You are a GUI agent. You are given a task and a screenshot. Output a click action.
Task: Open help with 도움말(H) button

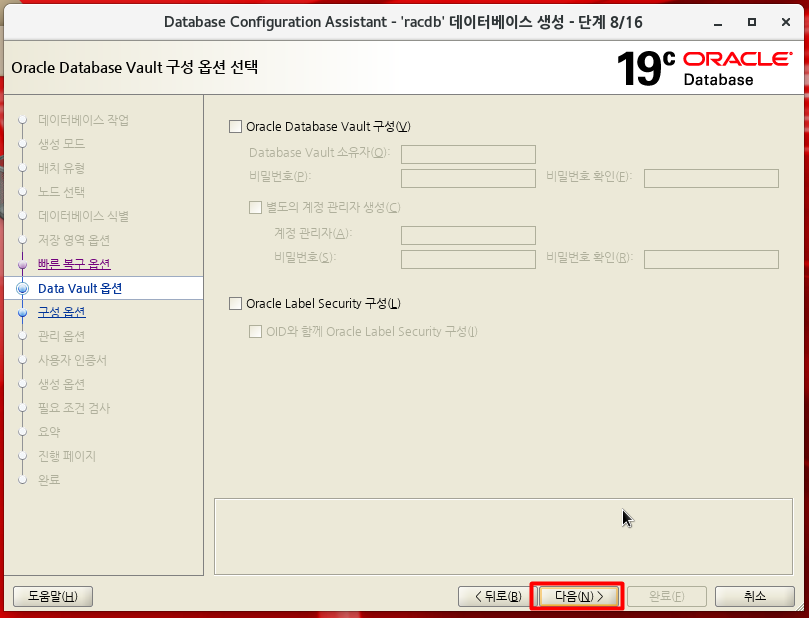(53, 596)
